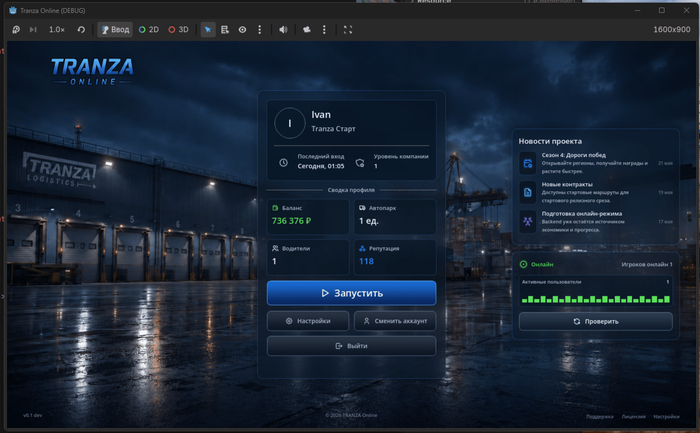The image size is (700, 433).
Task: Click the active users green bar chart
Action: 596,299
